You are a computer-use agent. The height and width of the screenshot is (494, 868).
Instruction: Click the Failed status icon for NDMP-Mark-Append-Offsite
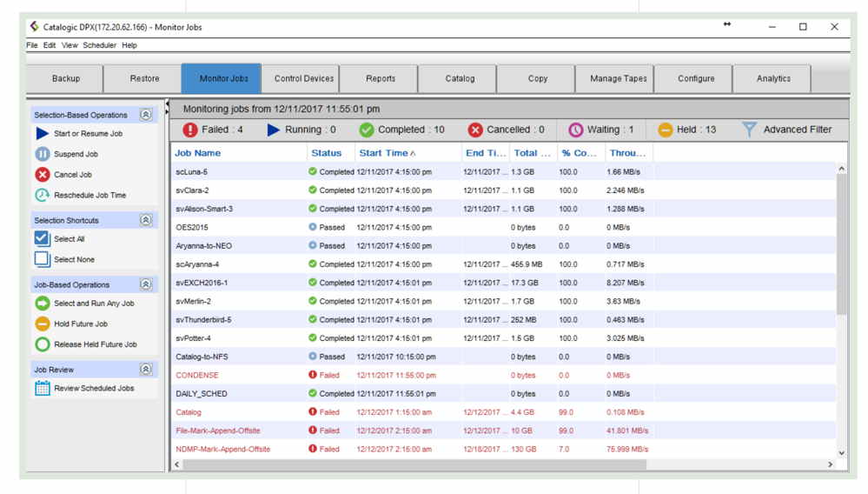click(313, 449)
